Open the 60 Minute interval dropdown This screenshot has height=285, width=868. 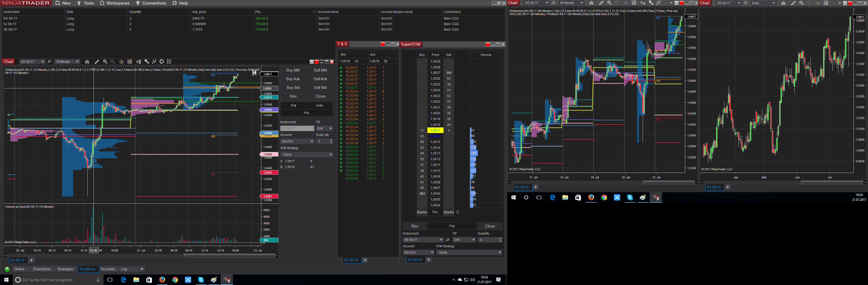click(571, 3)
